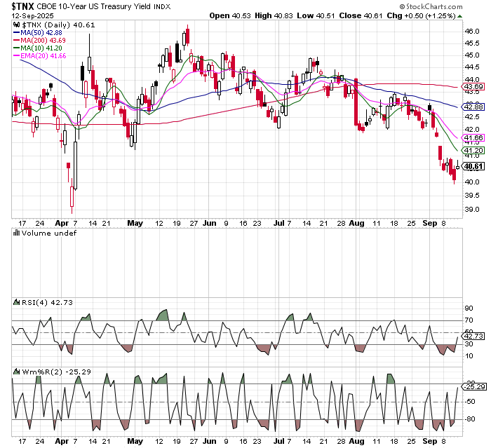Click the green up-arrow change indicator
This screenshot has height=448, width=491.
pos(459,16)
